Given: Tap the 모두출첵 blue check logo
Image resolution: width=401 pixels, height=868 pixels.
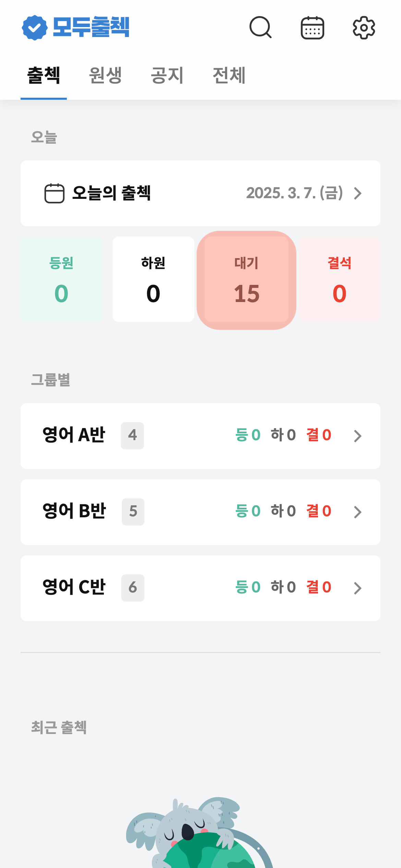Looking at the screenshot, I should (34, 28).
